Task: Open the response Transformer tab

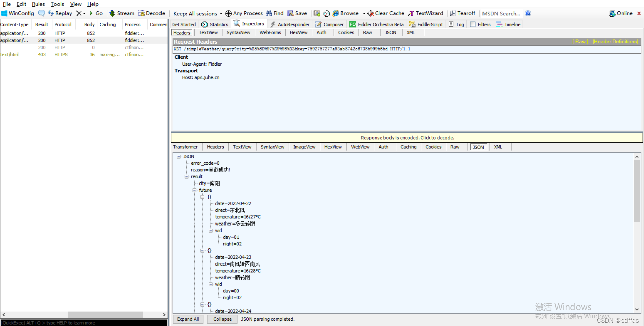Action: click(185, 147)
